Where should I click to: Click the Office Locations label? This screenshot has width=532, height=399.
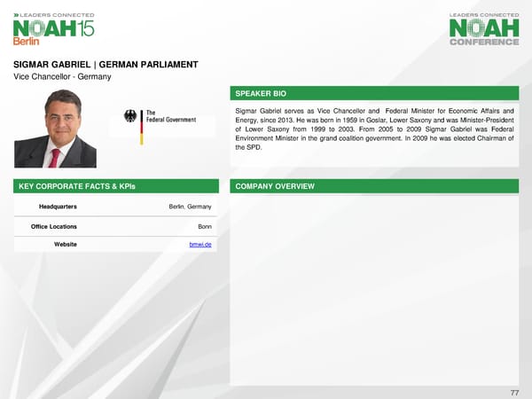(52, 226)
